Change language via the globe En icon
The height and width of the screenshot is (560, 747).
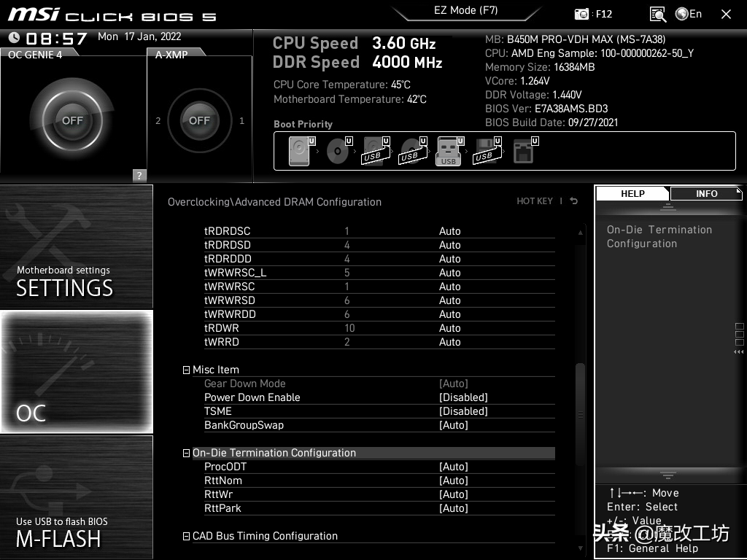[x=689, y=14]
